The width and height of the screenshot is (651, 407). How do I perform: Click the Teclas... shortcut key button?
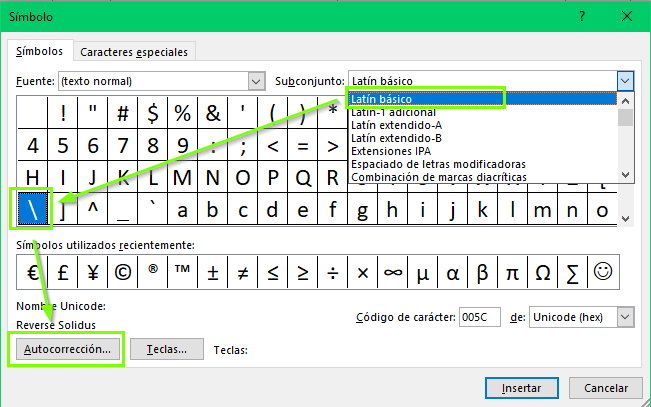click(166, 349)
